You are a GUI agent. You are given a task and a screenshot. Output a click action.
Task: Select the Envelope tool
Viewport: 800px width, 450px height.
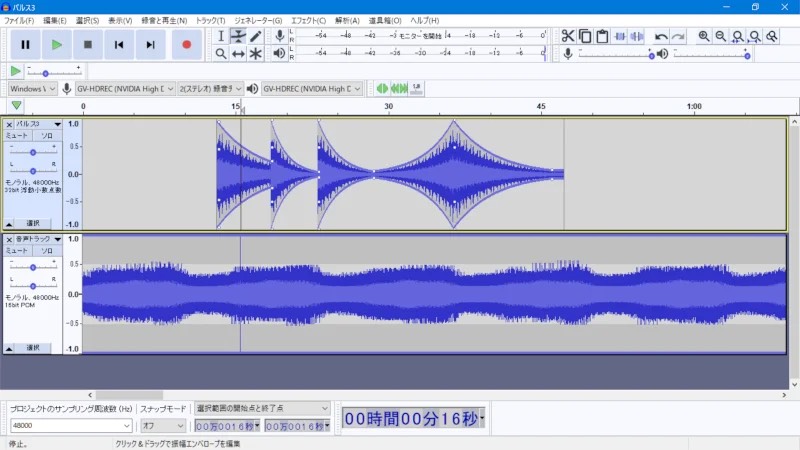pyautogui.click(x=238, y=36)
